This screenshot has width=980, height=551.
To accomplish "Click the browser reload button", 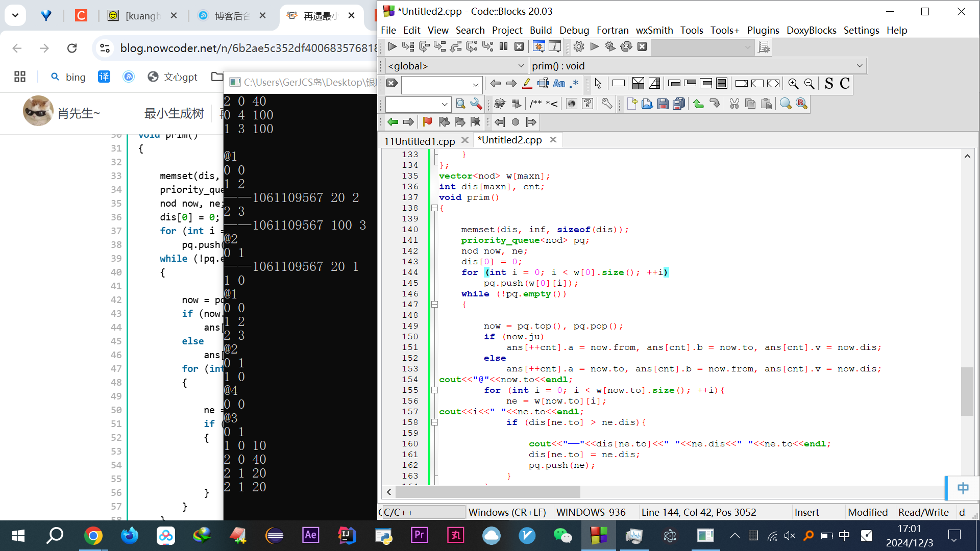I will pos(72,48).
